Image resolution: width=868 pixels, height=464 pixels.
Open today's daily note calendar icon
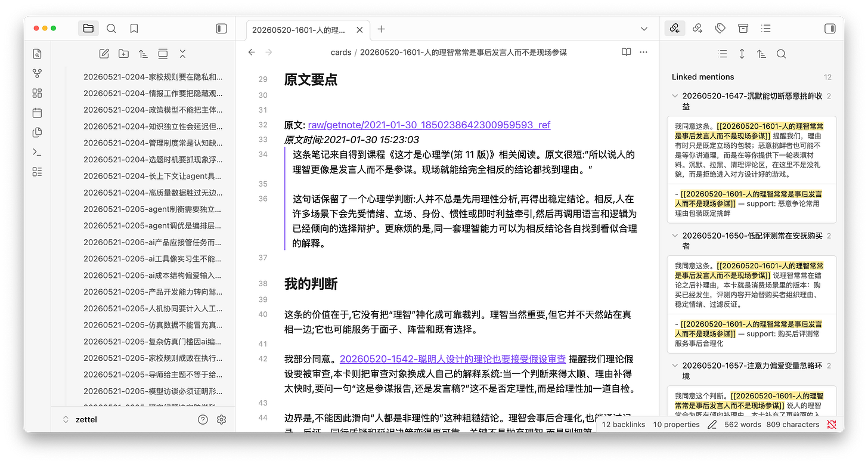[x=38, y=113]
